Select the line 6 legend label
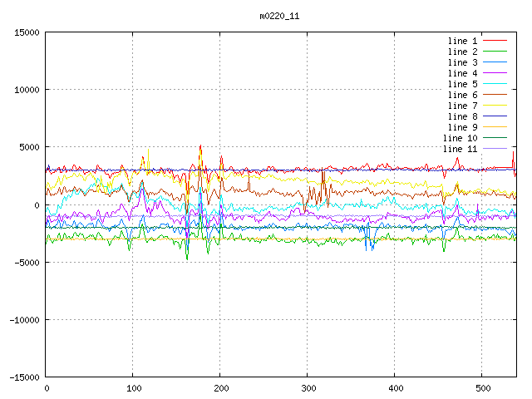This screenshot has height=399, width=532. [x=462, y=95]
